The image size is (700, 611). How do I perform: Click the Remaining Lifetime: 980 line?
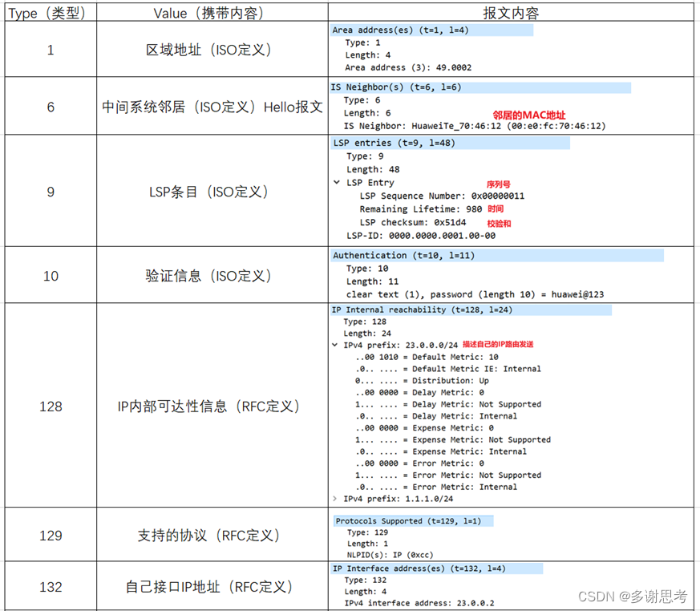[420, 208]
